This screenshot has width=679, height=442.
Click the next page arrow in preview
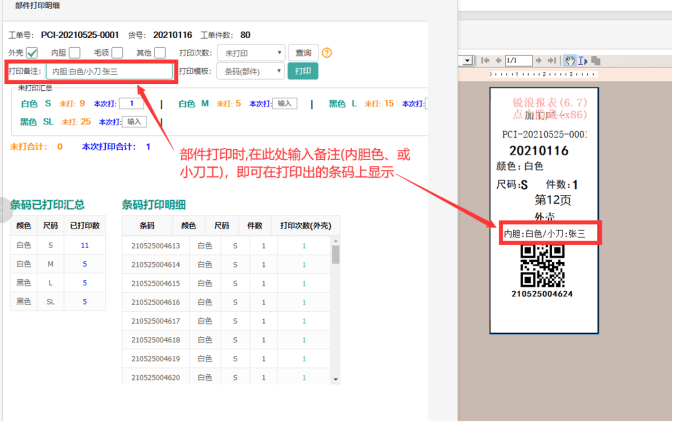point(539,60)
